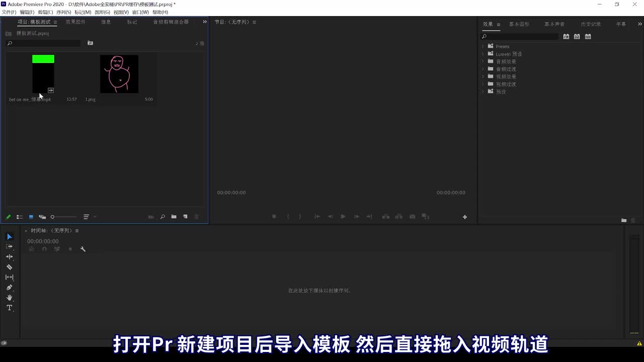The height and width of the screenshot is (362, 644).
Task: Open Project panel hamburger menu
Action: tap(55, 22)
